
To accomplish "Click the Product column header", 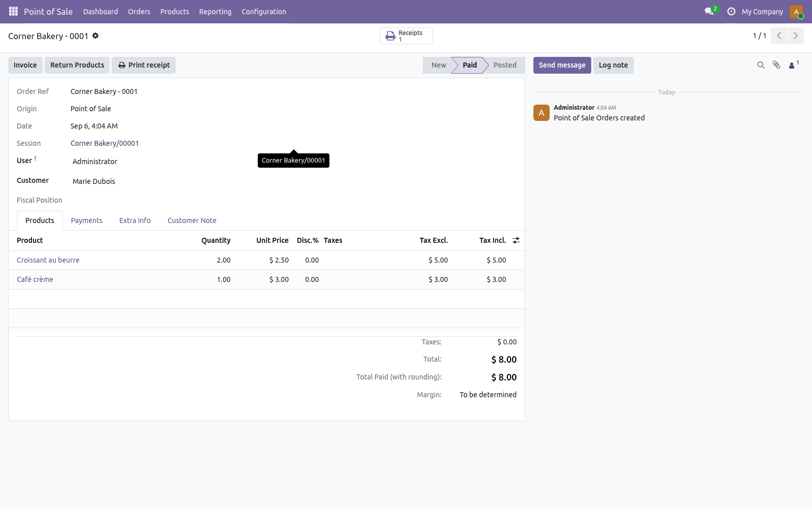I will (30, 240).
